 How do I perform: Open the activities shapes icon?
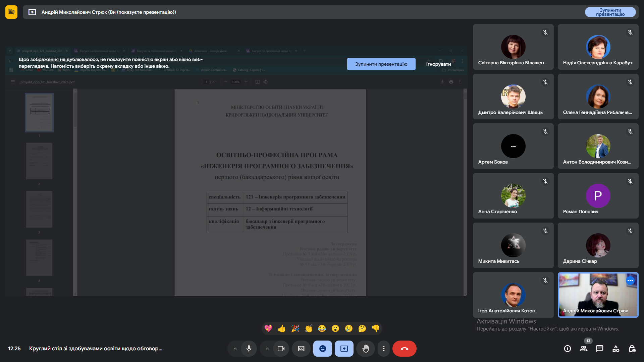[x=616, y=349]
